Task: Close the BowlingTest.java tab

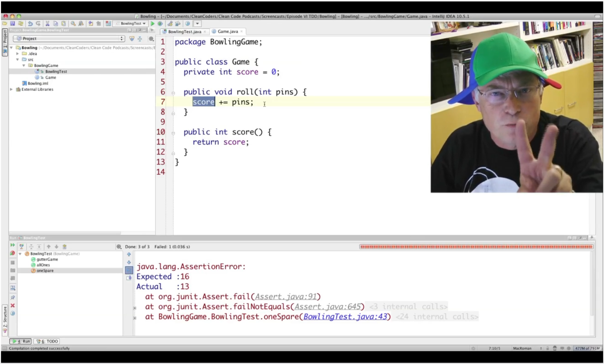Action: pyautogui.click(x=205, y=32)
